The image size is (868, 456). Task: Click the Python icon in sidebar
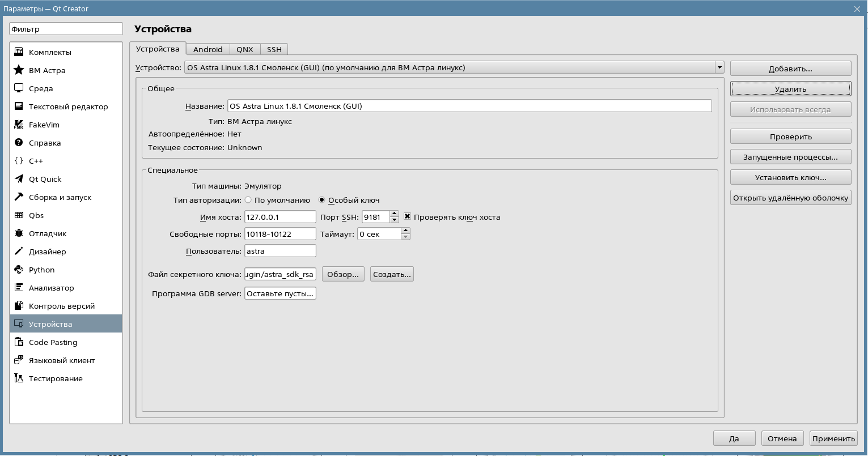click(19, 270)
